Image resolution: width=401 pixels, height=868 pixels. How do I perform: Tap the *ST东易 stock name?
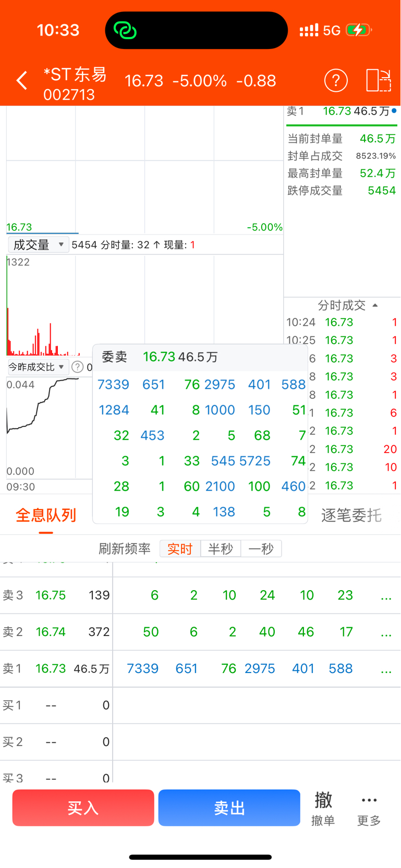click(75, 75)
